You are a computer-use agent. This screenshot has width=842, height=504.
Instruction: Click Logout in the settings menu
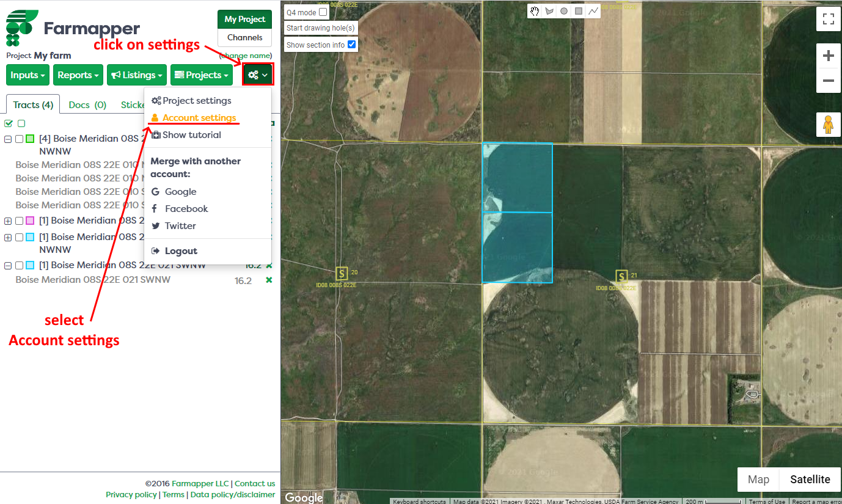click(x=174, y=251)
